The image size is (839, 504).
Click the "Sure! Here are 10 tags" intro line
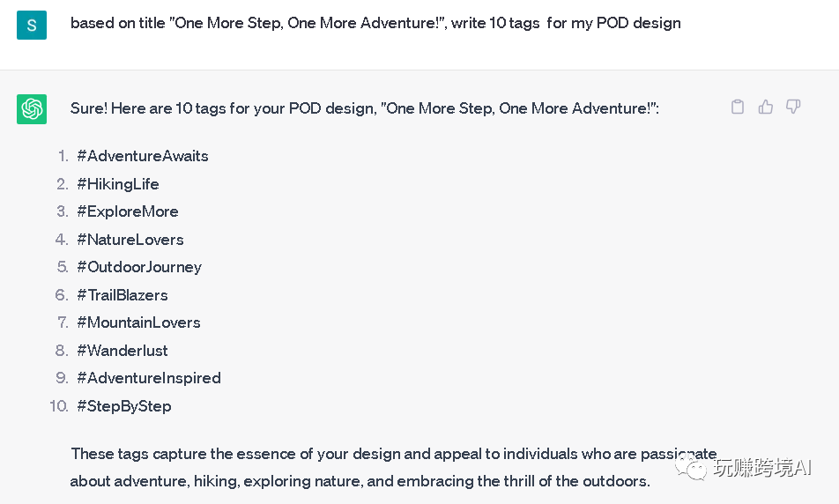[364, 108]
